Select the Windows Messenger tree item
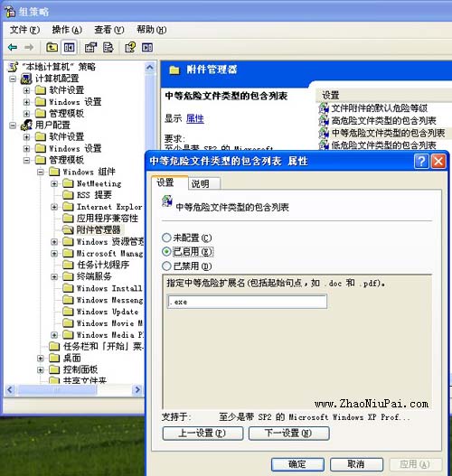Screen dimensions: 452x476 tap(109, 300)
